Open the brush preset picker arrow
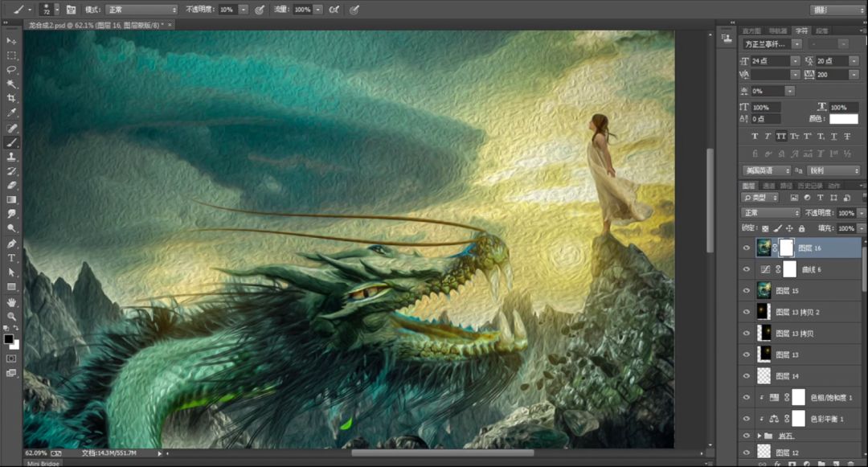Image resolution: width=868 pixels, height=467 pixels. click(56, 10)
